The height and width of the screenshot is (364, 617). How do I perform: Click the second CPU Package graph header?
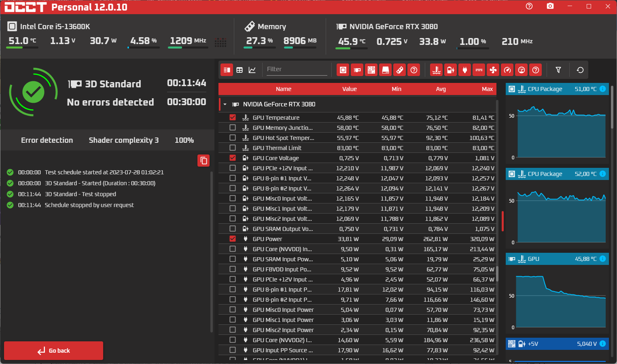click(557, 174)
